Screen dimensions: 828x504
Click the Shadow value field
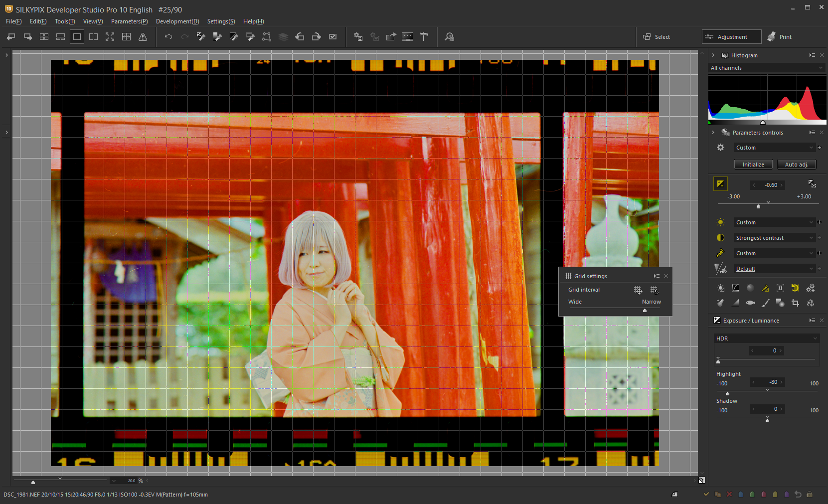[768, 409]
